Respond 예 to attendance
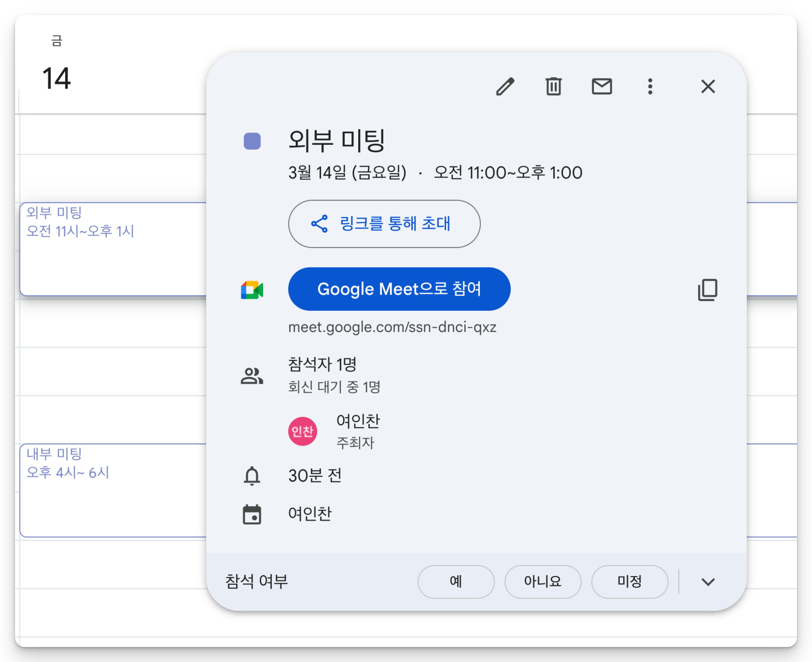This screenshot has width=812, height=662. click(456, 581)
